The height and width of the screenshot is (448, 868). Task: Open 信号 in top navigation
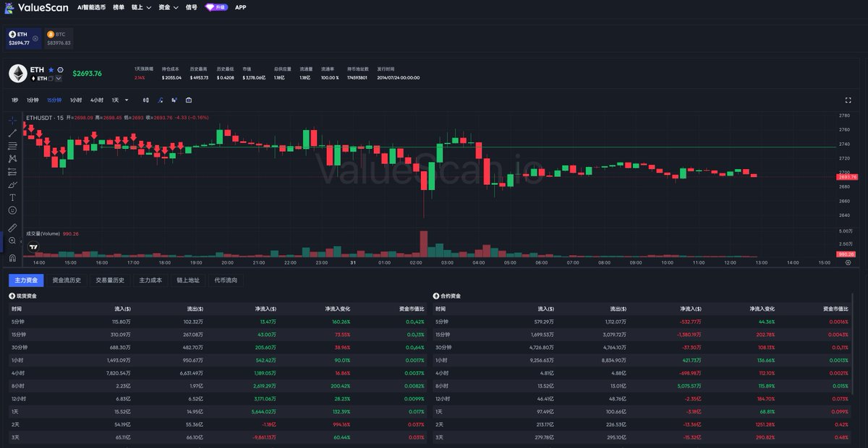pos(191,7)
